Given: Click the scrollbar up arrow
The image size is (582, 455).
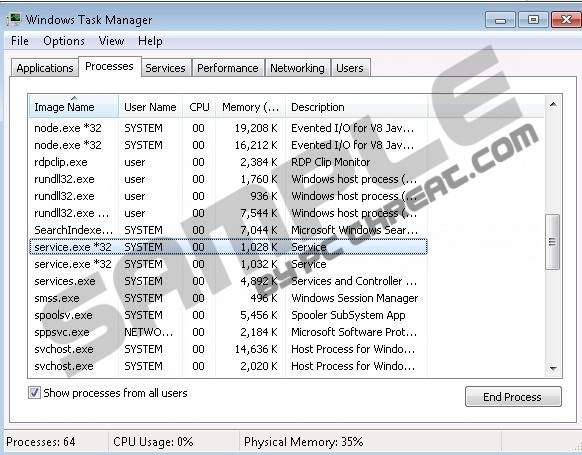Looking at the screenshot, I should pyautogui.click(x=553, y=104).
